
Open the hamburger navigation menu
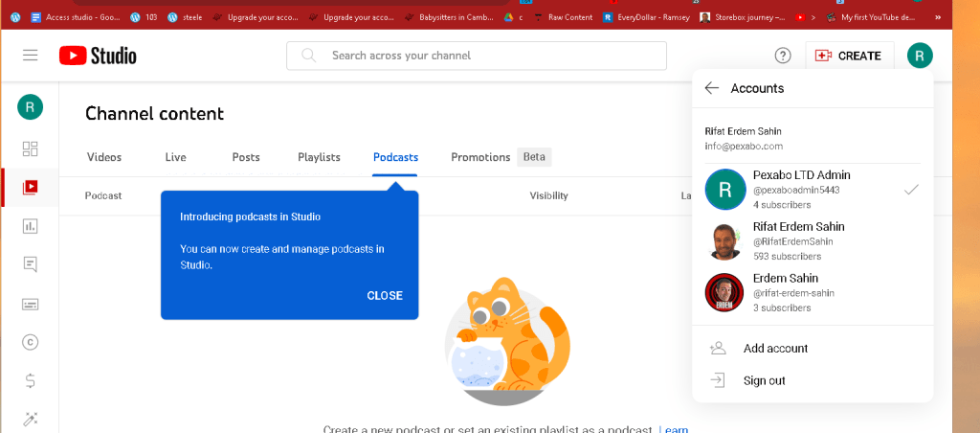30,56
